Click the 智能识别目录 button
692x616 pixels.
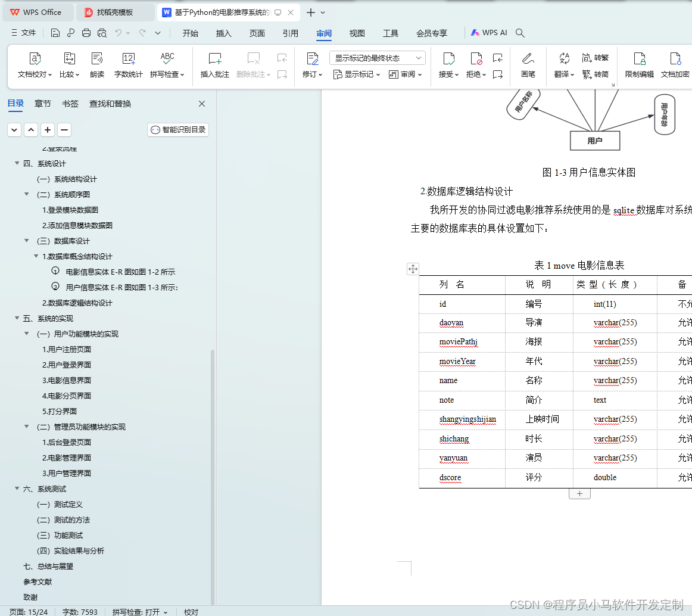coord(177,129)
